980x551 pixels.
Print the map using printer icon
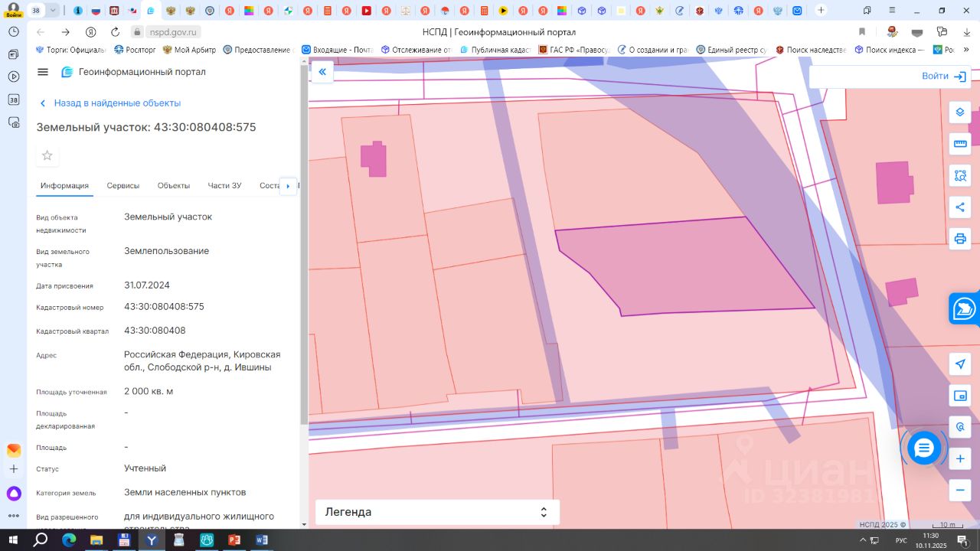[x=960, y=238]
